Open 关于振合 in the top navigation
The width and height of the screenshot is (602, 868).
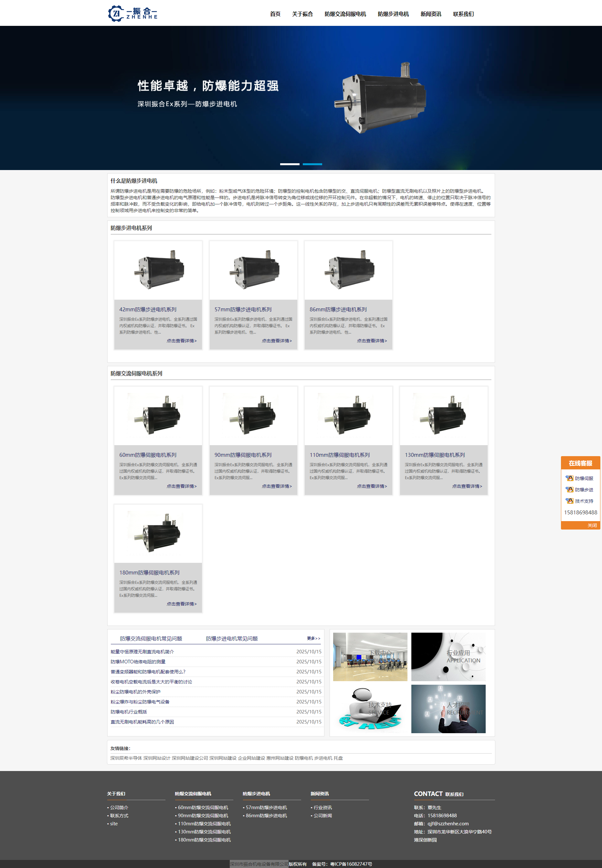[x=302, y=14]
